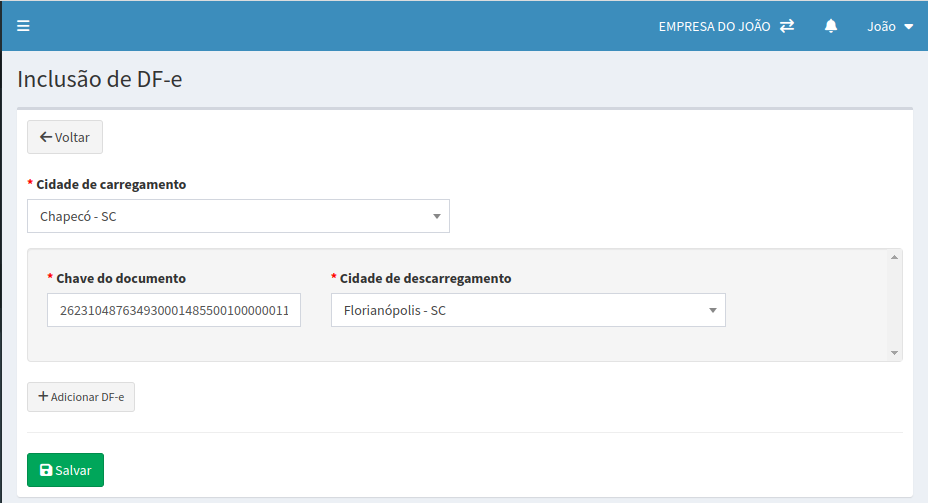Save the form with the Salvar button
The image size is (928, 503).
coord(65,470)
